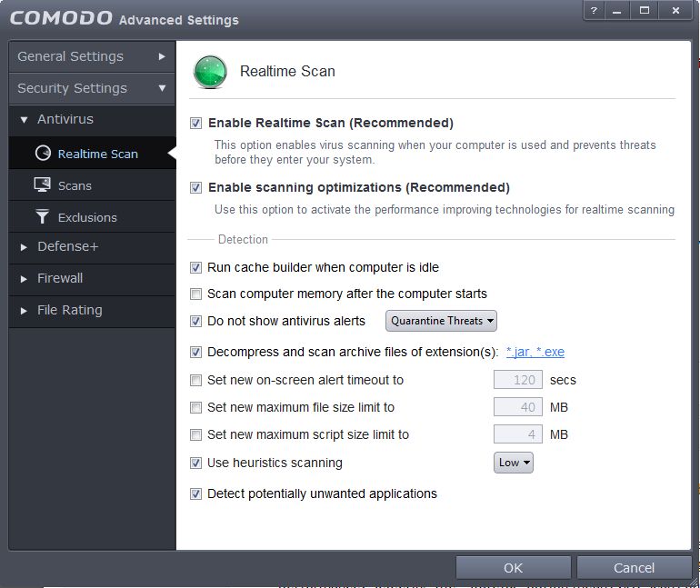Enable Scan computer memory after startup
Image resolution: width=700 pixels, height=588 pixels.
[x=195, y=294]
